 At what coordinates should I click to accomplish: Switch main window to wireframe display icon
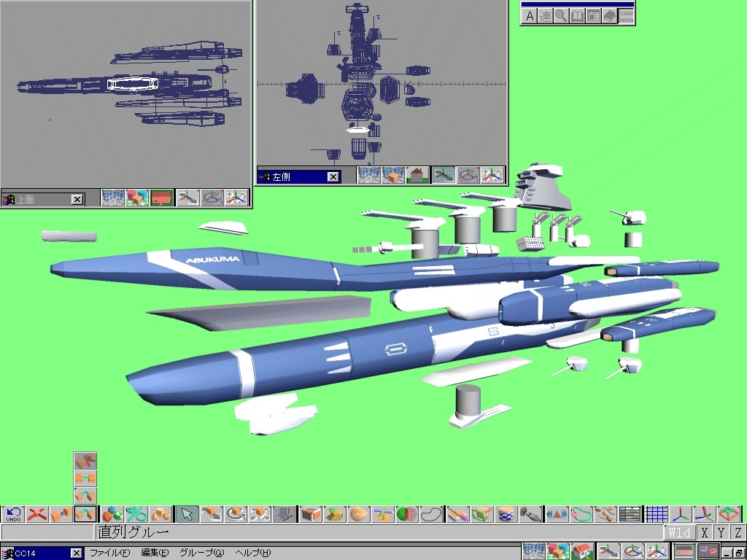pos(534,552)
